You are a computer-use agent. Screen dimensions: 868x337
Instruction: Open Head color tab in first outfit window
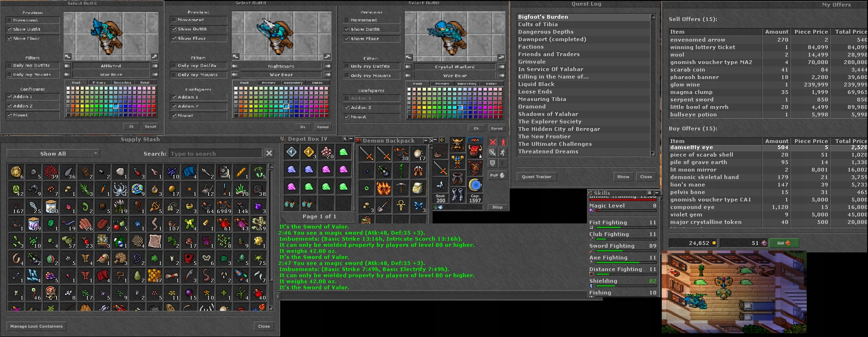click(76, 82)
